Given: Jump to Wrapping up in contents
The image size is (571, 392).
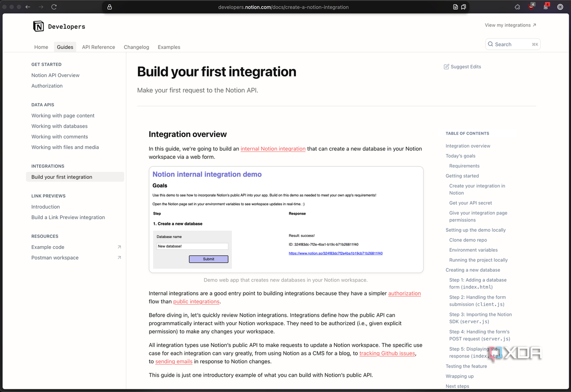Looking at the screenshot, I should 459,376.
